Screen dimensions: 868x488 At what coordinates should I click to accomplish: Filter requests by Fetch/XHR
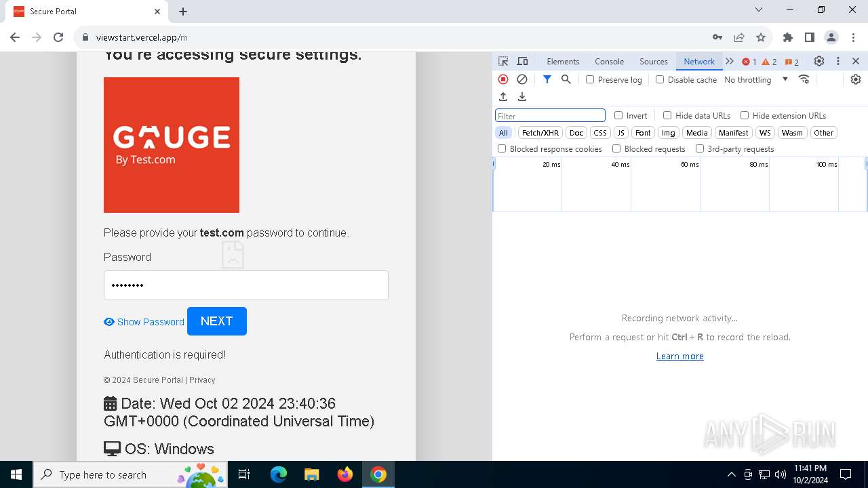pyautogui.click(x=540, y=133)
